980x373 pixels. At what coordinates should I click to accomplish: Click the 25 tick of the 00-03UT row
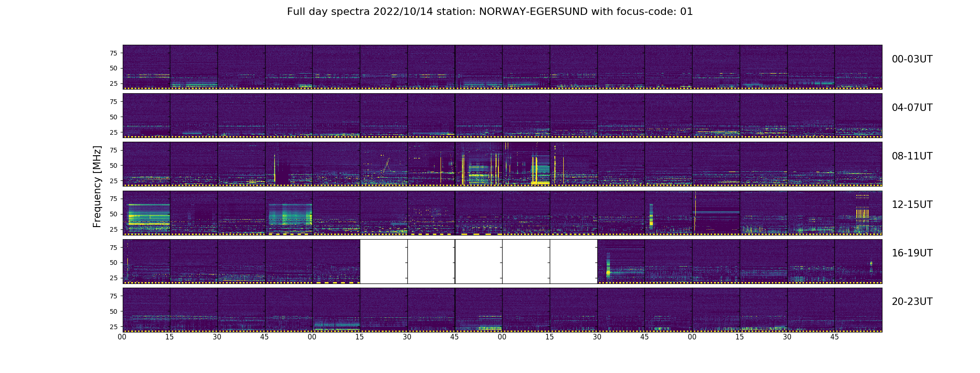(x=113, y=83)
